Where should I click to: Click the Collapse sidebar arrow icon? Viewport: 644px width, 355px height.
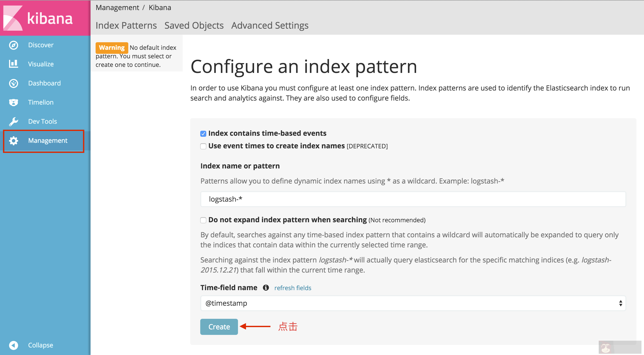click(14, 345)
